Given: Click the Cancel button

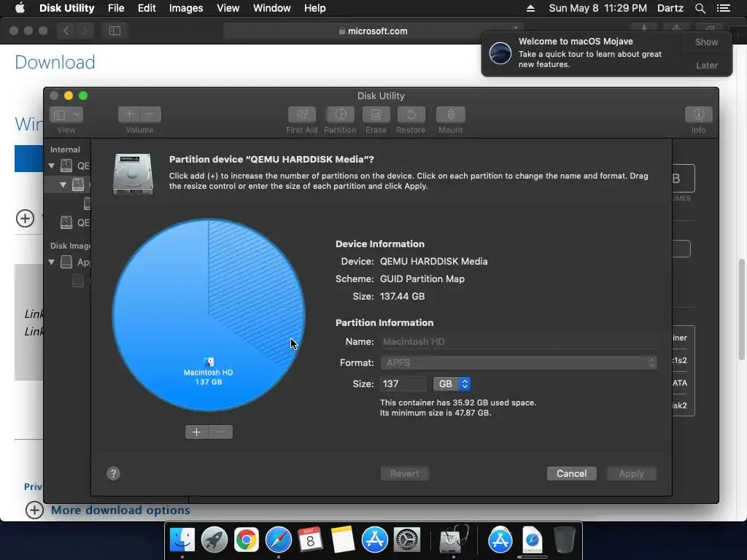Looking at the screenshot, I should click(x=572, y=473).
